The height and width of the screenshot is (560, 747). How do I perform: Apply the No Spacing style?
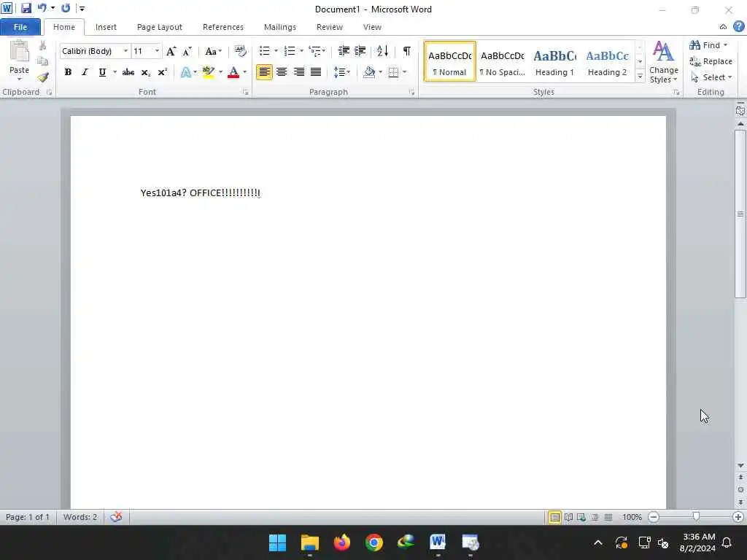pos(502,62)
